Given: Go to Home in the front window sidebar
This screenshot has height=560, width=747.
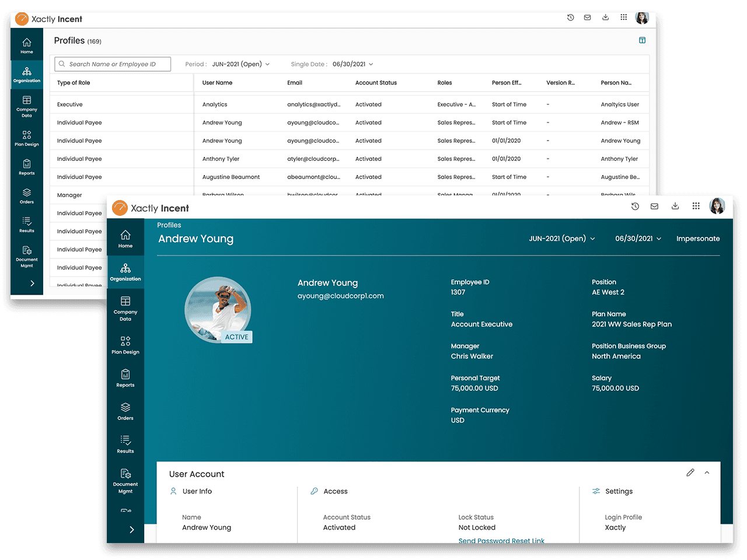Looking at the screenshot, I should click(125, 239).
